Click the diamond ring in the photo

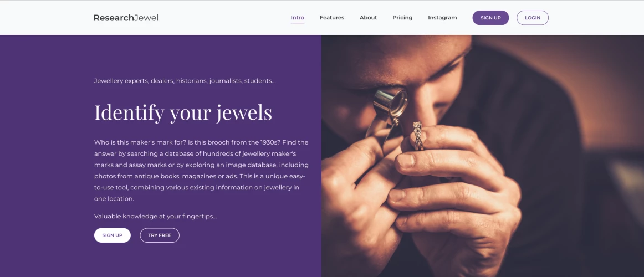(x=418, y=135)
